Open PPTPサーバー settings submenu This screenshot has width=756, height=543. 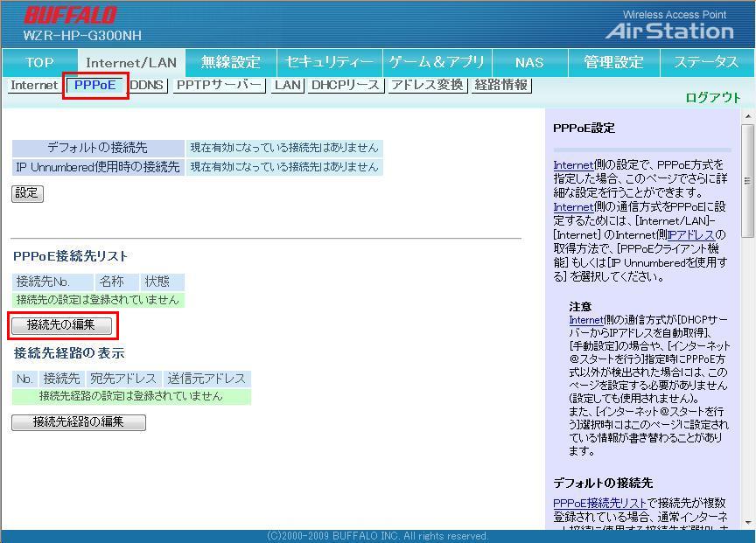pos(219,86)
